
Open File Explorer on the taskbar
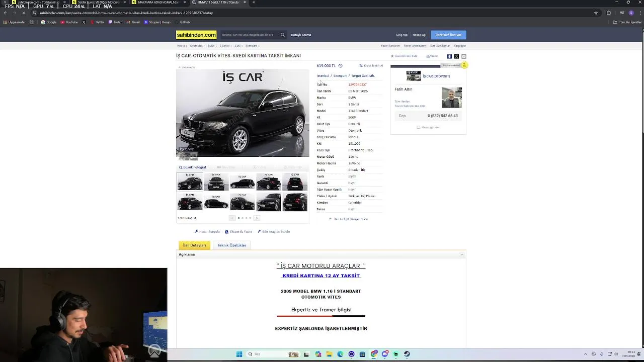pos(329,354)
